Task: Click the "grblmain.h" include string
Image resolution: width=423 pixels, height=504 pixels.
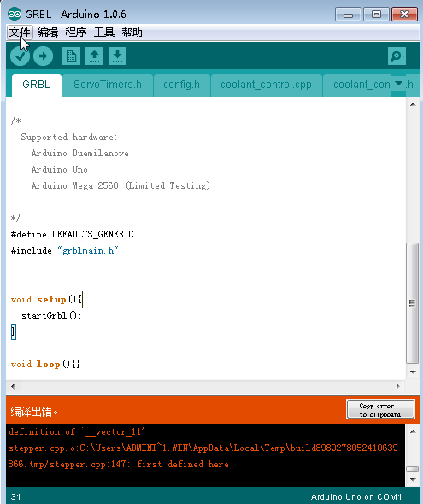Action: 88,250
